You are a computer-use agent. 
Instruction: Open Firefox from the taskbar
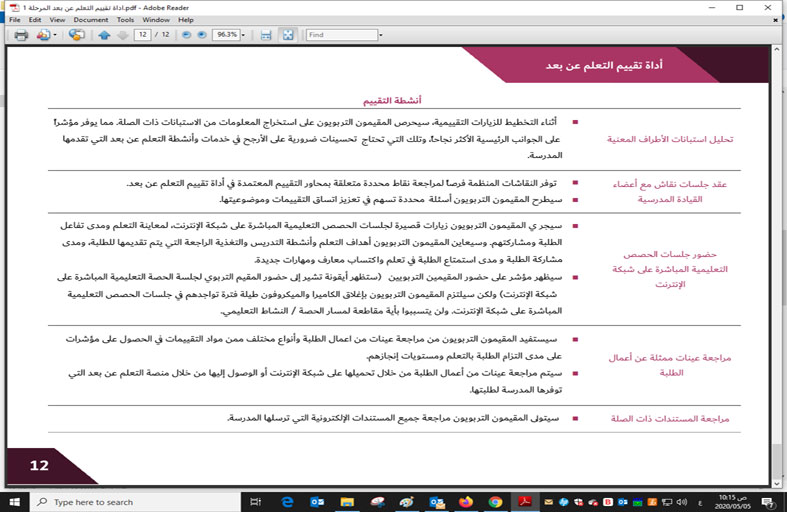tap(466, 502)
